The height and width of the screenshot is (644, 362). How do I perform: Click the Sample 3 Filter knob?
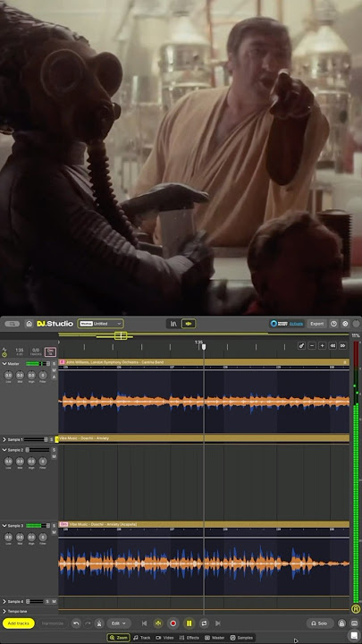point(43,538)
